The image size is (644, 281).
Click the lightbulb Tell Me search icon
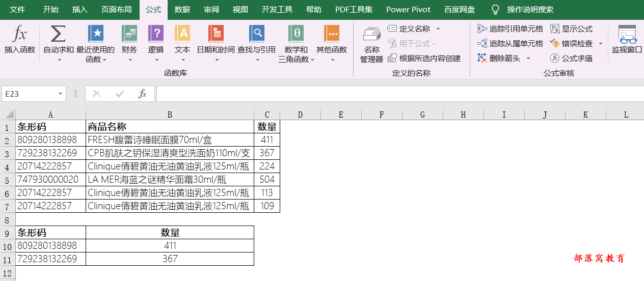[x=495, y=10]
